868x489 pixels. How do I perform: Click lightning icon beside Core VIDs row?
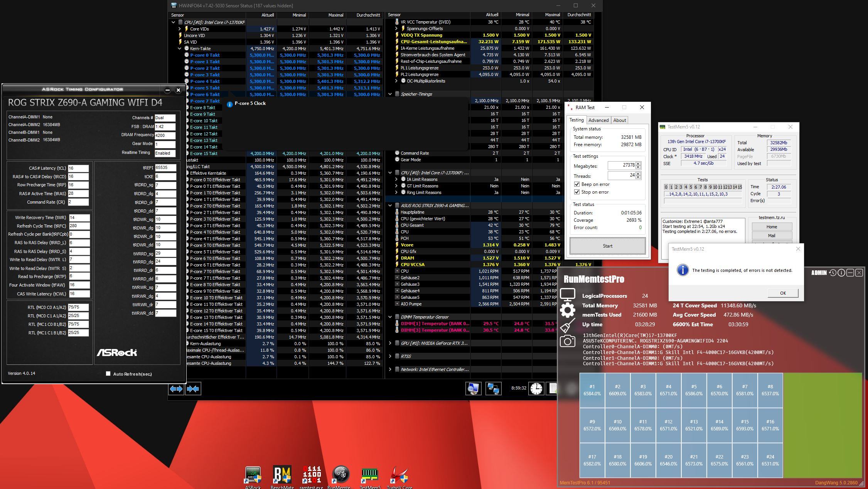click(x=186, y=29)
